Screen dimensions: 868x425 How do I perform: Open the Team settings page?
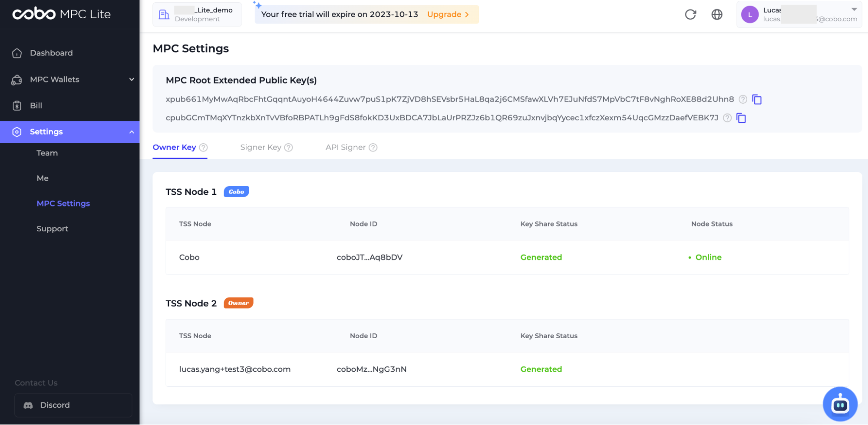[47, 153]
